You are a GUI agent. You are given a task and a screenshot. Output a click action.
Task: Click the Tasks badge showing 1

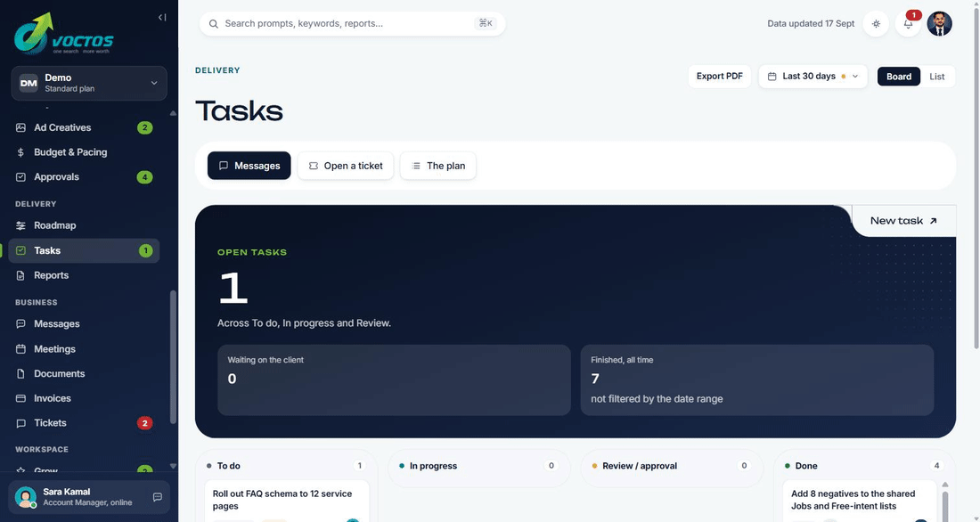click(145, 250)
